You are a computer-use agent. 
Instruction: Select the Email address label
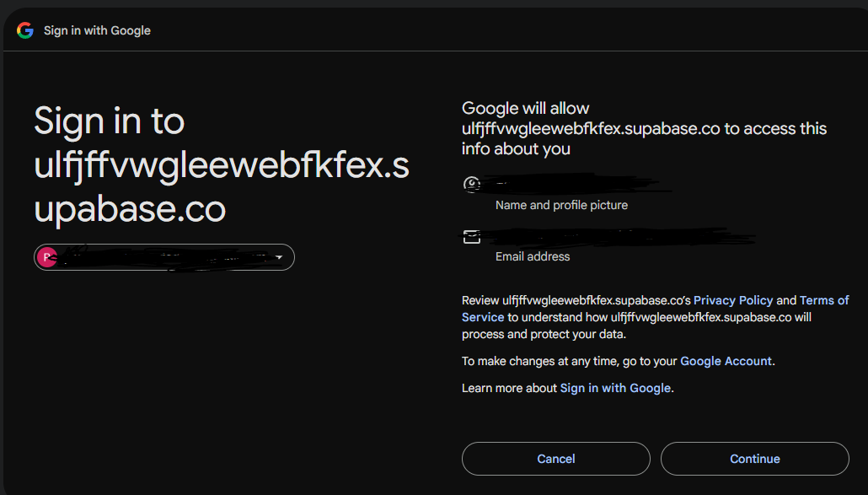[x=533, y=256]
